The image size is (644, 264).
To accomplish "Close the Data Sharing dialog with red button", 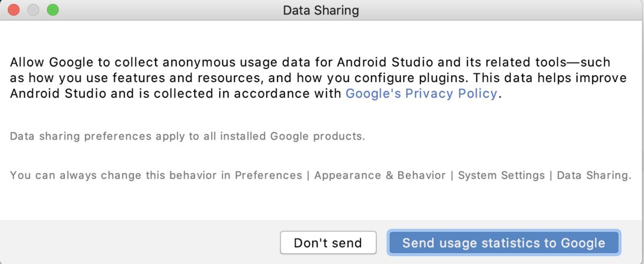I will tap(14, 10).
